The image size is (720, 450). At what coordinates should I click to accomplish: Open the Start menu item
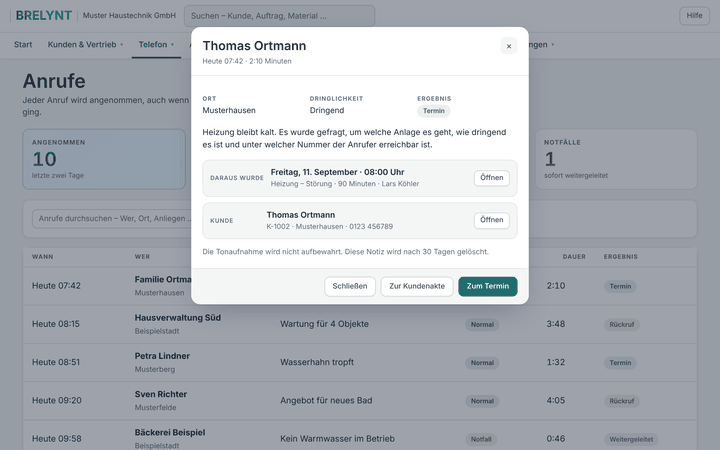(23, 45)
